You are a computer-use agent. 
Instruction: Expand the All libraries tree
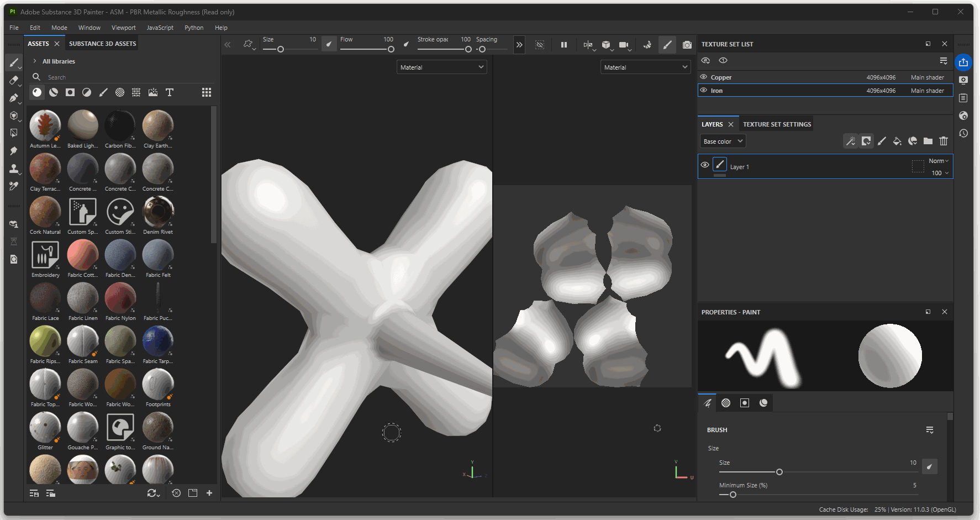[x=35, y=61]
